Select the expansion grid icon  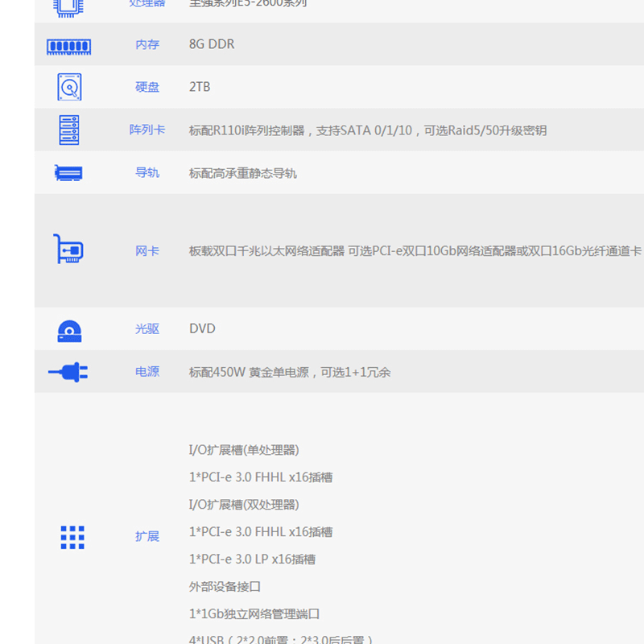(x=72, y=537)
